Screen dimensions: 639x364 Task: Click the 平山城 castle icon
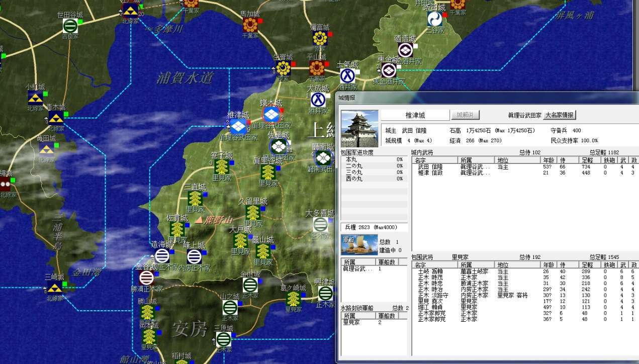point(317,68)
